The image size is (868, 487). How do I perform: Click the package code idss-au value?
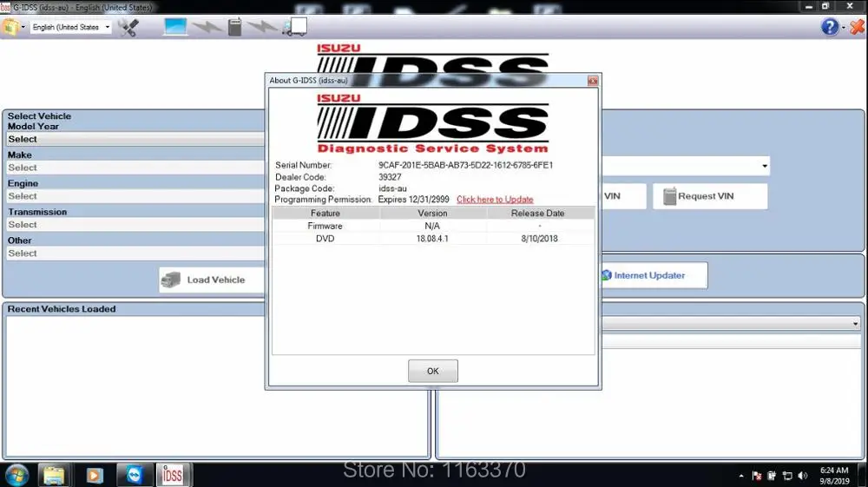(392, 188)
